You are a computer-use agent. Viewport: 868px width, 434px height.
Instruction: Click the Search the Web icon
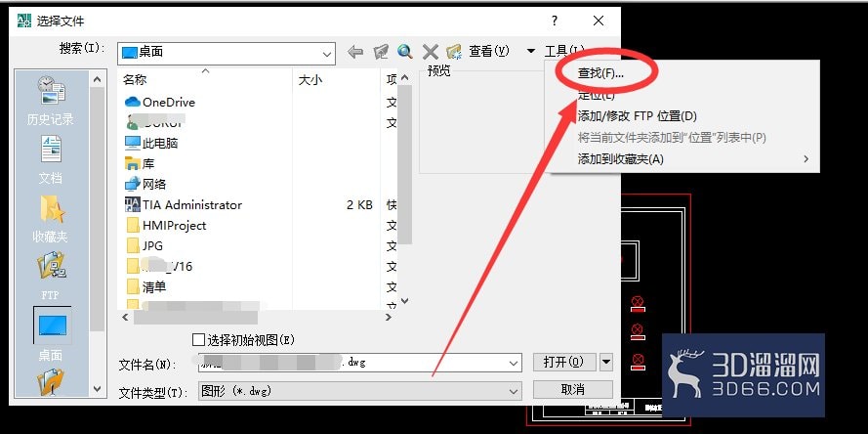click(x=405, y=52)
